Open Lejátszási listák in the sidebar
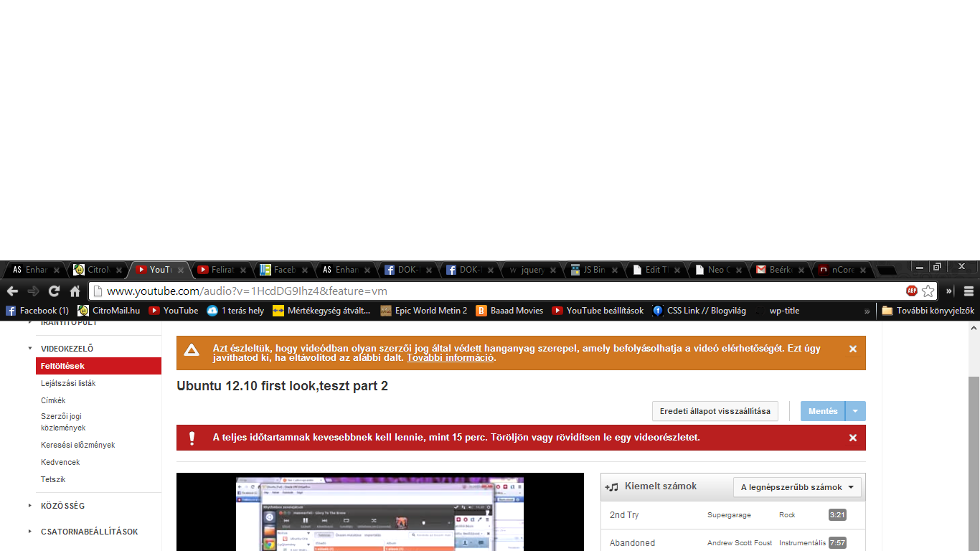980x551 pixels. pos(68,383)
